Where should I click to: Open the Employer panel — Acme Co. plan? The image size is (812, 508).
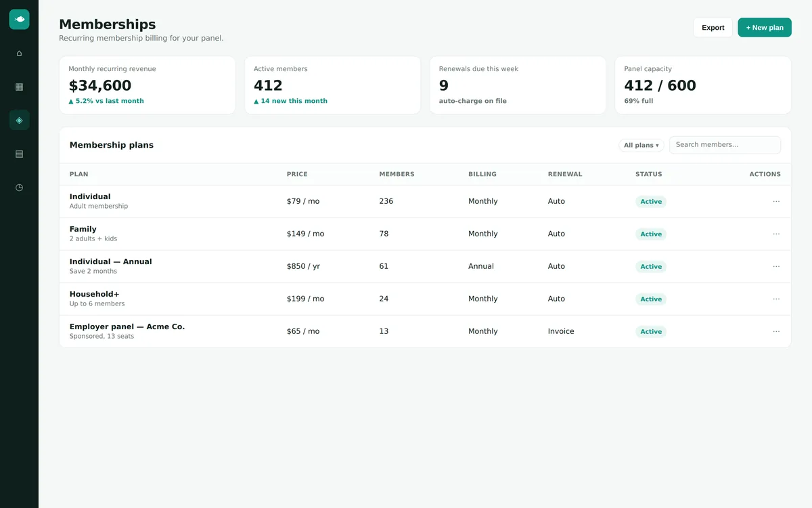click(x=127, y=326)
